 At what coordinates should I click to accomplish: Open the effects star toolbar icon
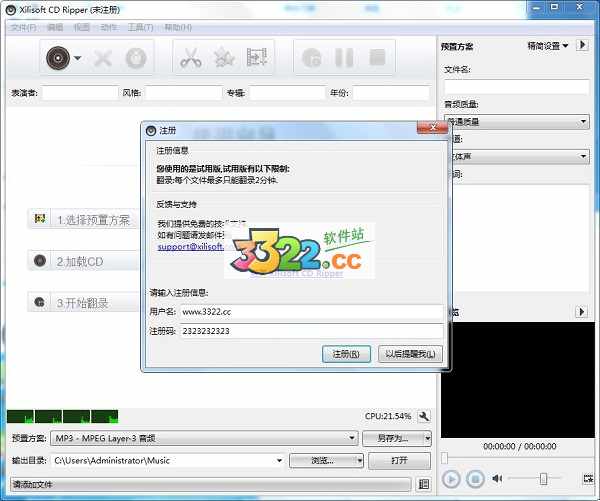(224, 58)
